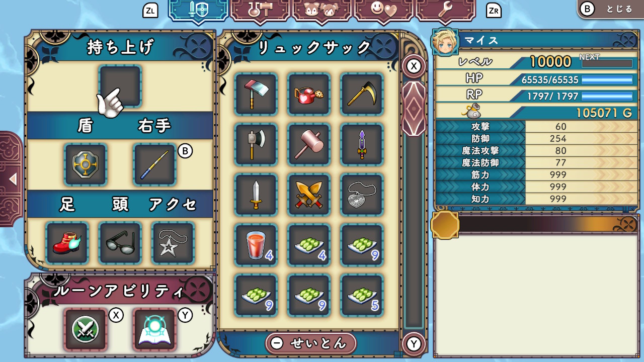
Task: Expand the left side panel arrow
Action: (11, 179)
